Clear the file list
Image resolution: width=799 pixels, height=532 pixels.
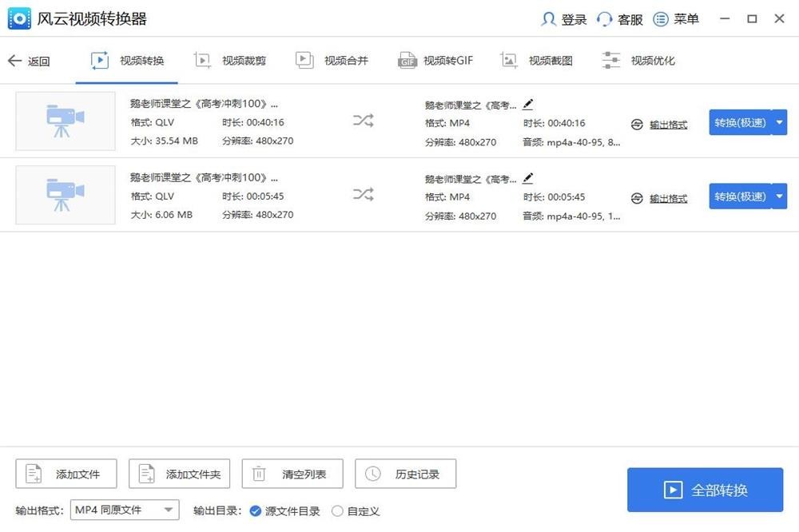292,474
